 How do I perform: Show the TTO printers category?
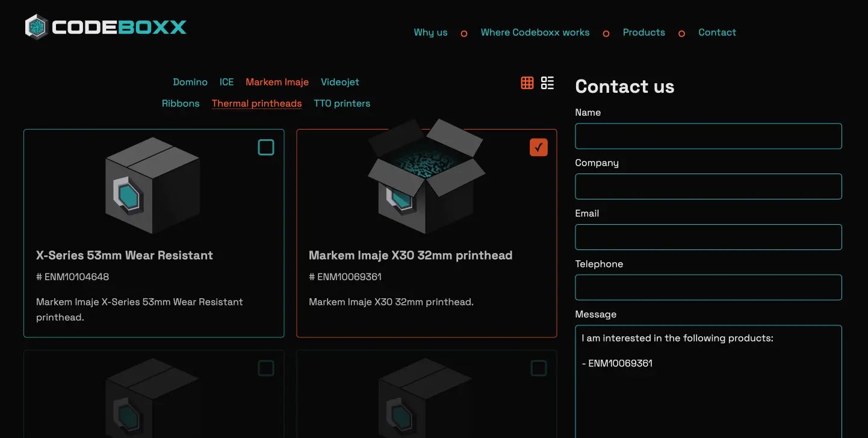[x=342, y=104]
